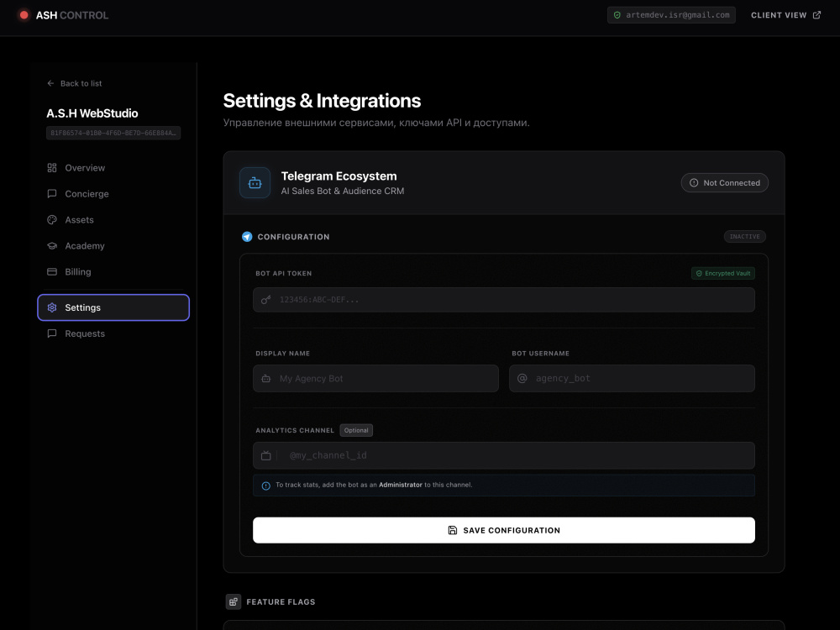The image size is (840, 630).
Task: Click the Not Connected status badge
Action: tap(725, 182)
